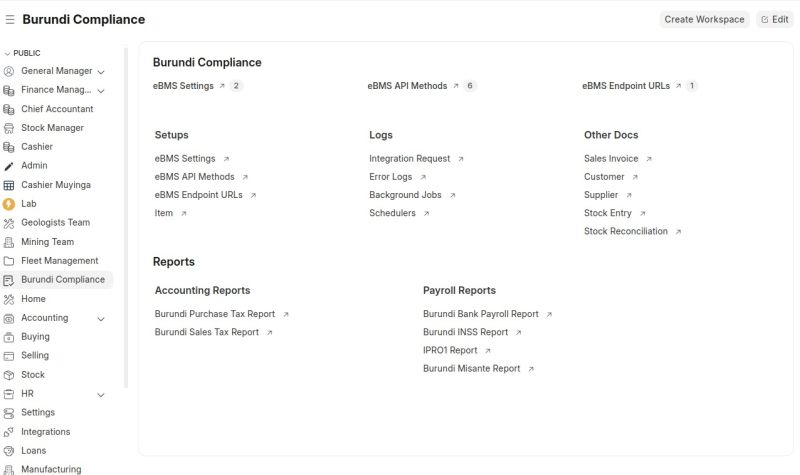The width and height of the screenshot is (800, 475).
Task: Open the Burundi Sales Tax Report link
Action: [207, 332]
